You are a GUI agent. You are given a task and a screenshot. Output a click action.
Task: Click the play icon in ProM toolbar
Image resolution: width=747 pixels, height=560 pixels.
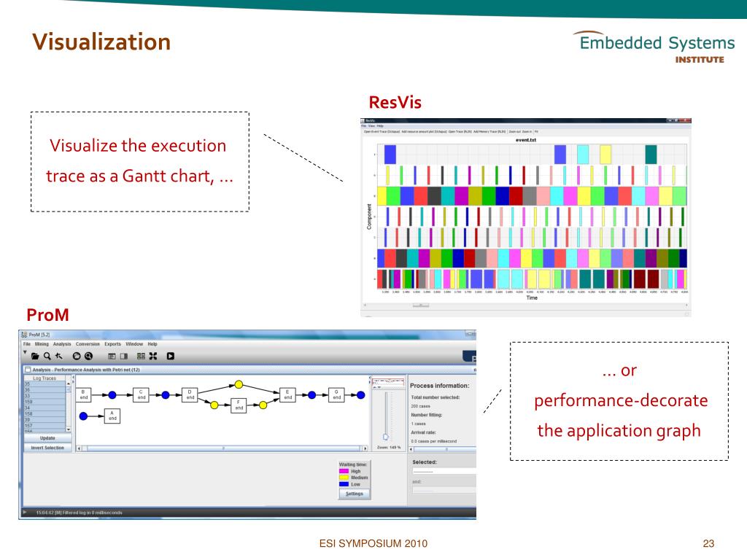tap(170, 356)
